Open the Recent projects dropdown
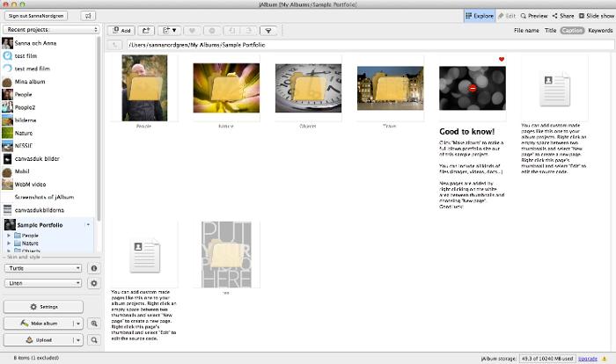 tap(51, 29)
